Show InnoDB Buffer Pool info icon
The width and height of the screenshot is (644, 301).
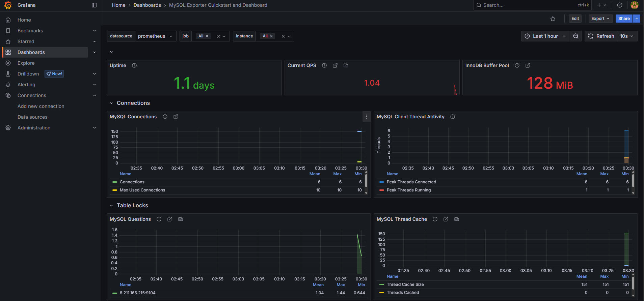coord(517,65)
